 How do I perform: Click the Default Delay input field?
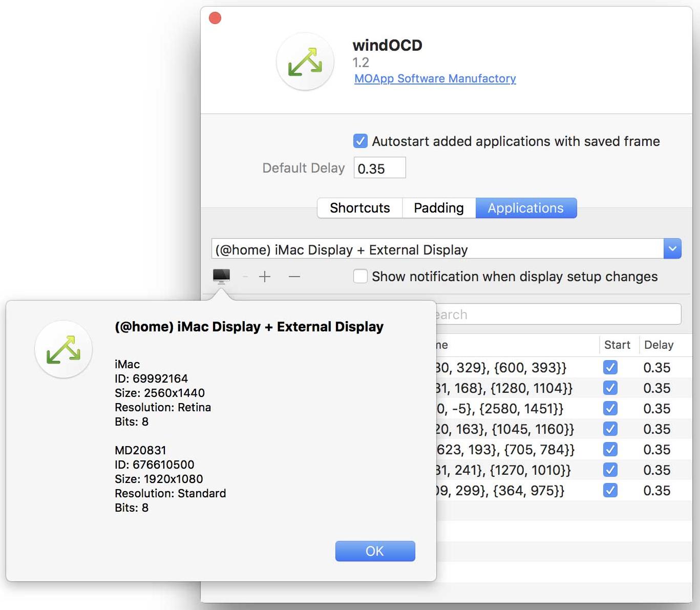coord(379,168)
